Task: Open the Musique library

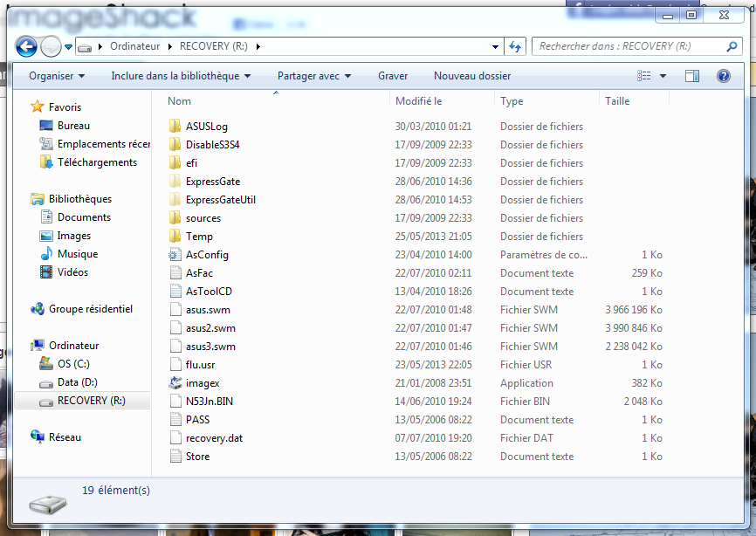Action: (77, 254)
